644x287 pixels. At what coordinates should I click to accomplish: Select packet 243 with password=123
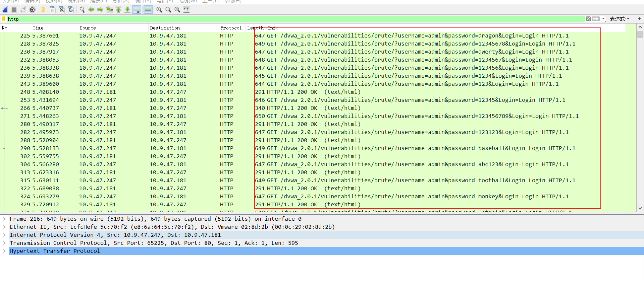[x=313, y=84]
